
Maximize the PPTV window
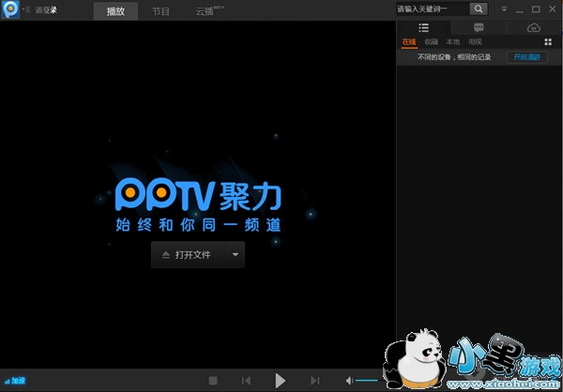[x=536, y=9]
